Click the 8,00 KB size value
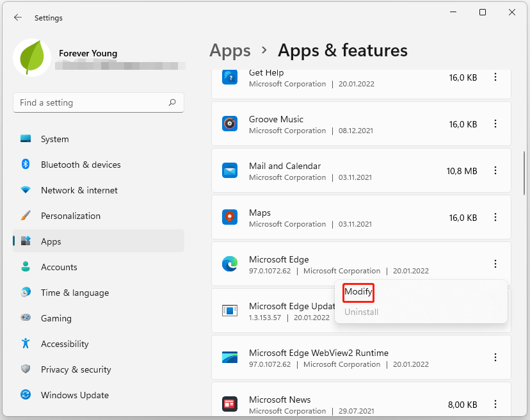 (x=462, y=405)
